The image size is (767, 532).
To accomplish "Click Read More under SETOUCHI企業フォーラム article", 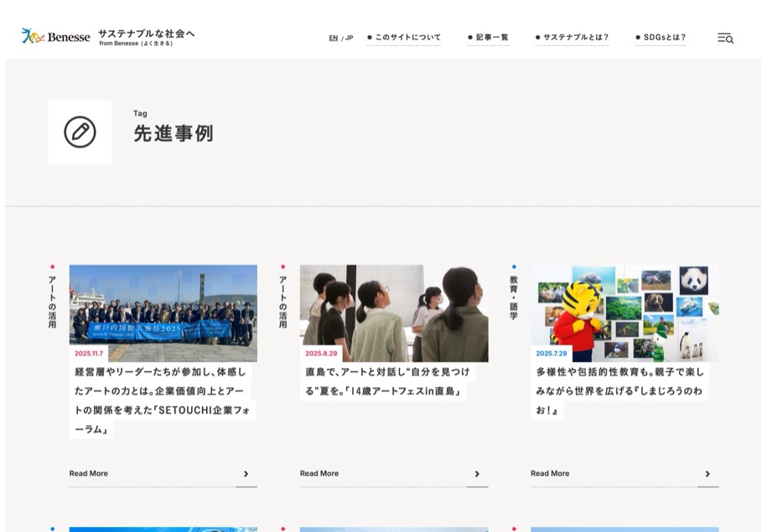I will (89, 473).
